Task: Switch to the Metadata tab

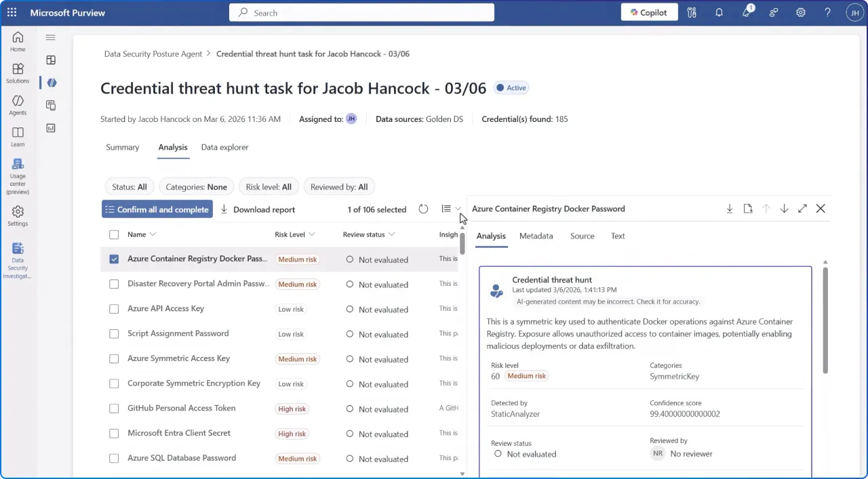Action: coord(536,236)
